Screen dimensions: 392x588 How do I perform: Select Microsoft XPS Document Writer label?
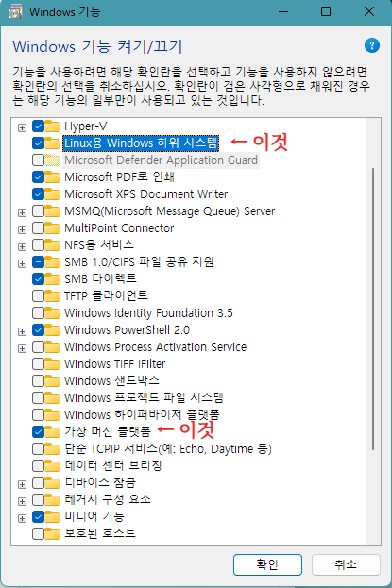[x=146, y=193]
